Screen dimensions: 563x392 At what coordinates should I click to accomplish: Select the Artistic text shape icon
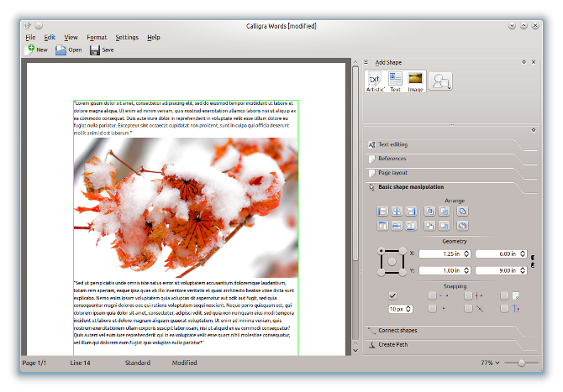[375, 81]
